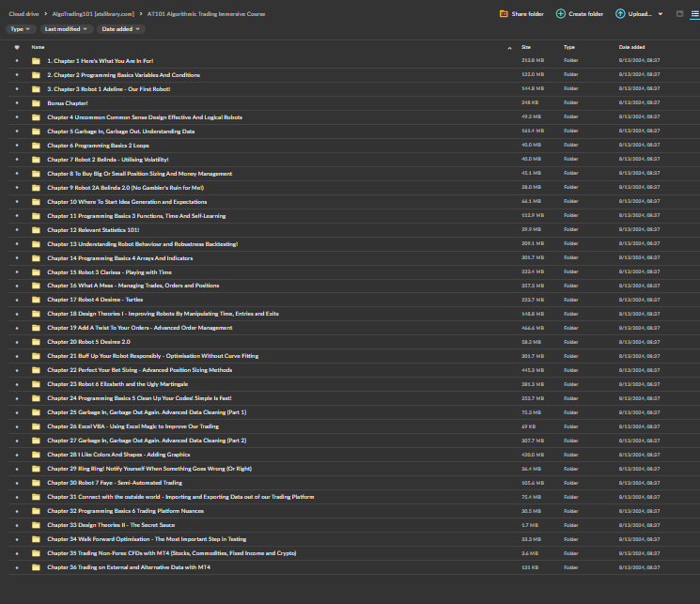Go to Cloud drive breadcrumb

click(x=23, y=14)
